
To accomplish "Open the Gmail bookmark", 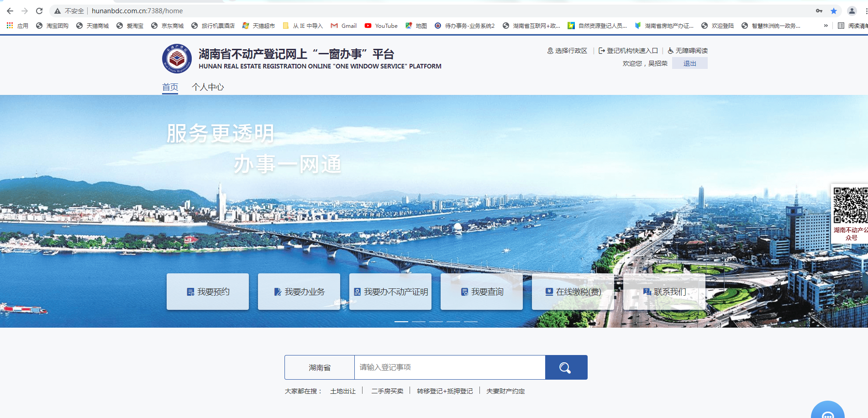I will click(344, 26).
